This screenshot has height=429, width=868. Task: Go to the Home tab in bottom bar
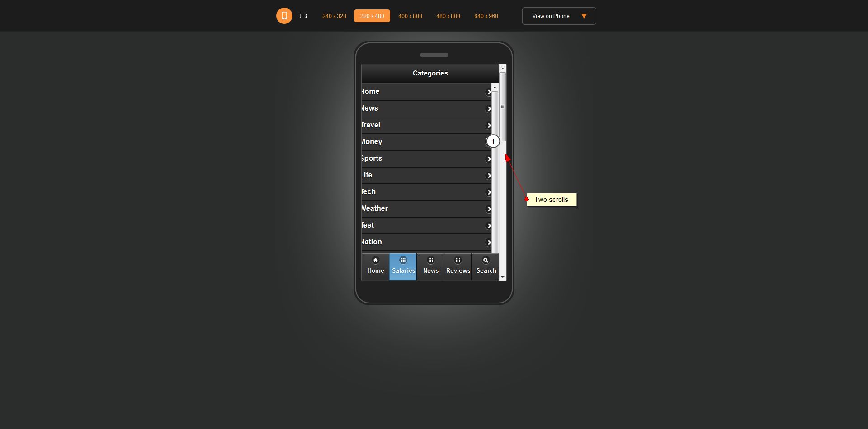(376, 267)
